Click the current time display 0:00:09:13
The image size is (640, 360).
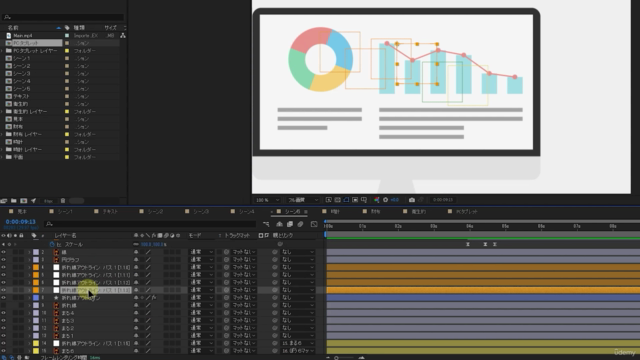[21, 222]
